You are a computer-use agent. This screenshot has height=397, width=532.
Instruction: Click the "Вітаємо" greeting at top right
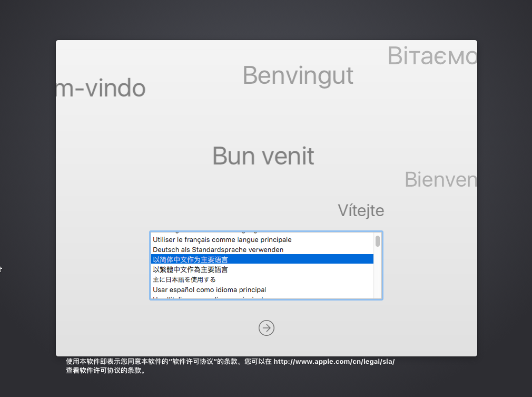point(432,55)
